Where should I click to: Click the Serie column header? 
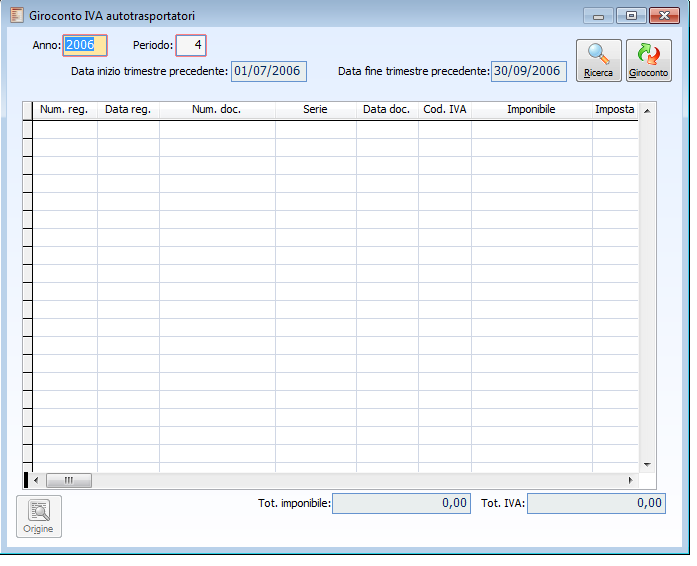pos(316,110)
